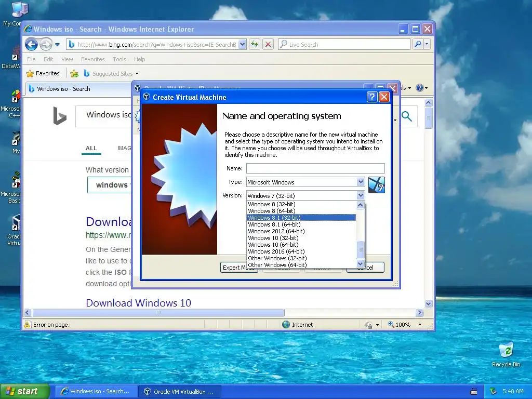532x399 pixels.
Task: Click the security tray icon beside the clock
Action: (x=493, y=391)
